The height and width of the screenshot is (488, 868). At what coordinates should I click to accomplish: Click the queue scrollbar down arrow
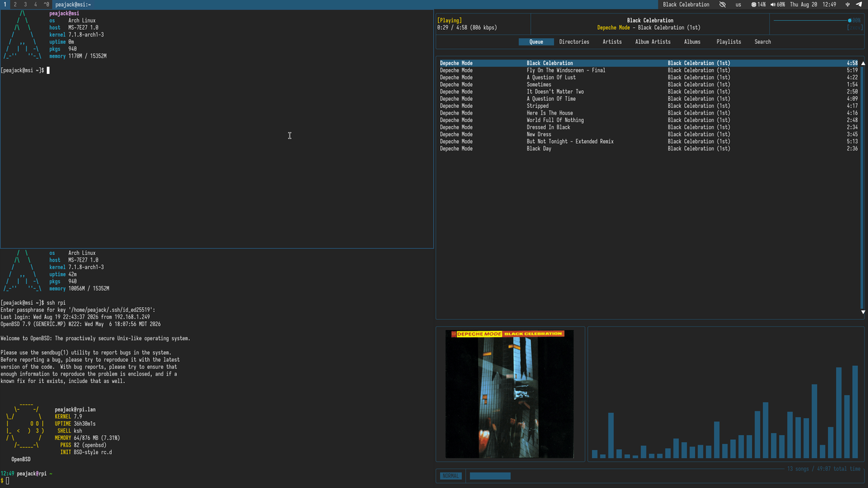click(863, 312)
